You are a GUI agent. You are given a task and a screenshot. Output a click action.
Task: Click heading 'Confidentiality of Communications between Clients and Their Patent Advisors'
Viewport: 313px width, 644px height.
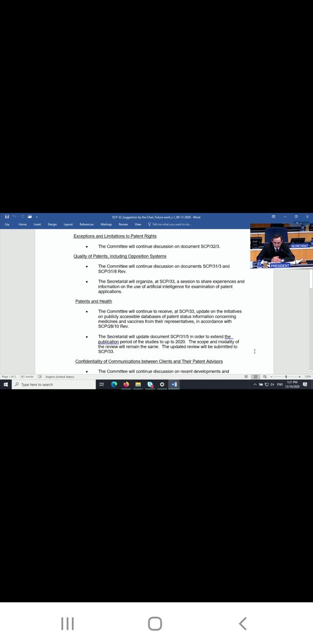click(149, 361)
